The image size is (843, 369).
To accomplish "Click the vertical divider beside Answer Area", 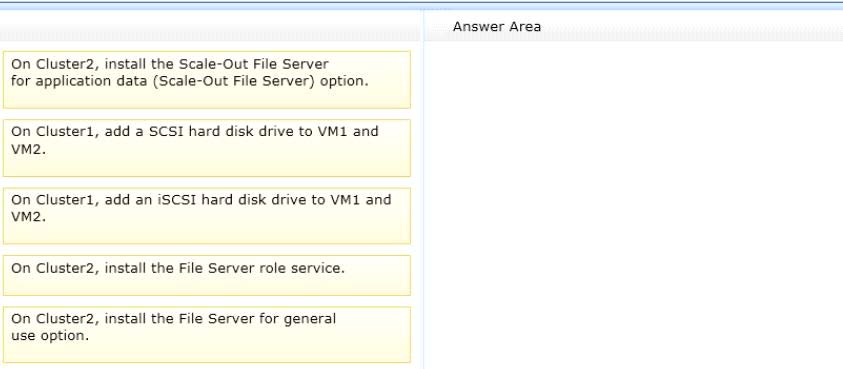I will (423, 188).
